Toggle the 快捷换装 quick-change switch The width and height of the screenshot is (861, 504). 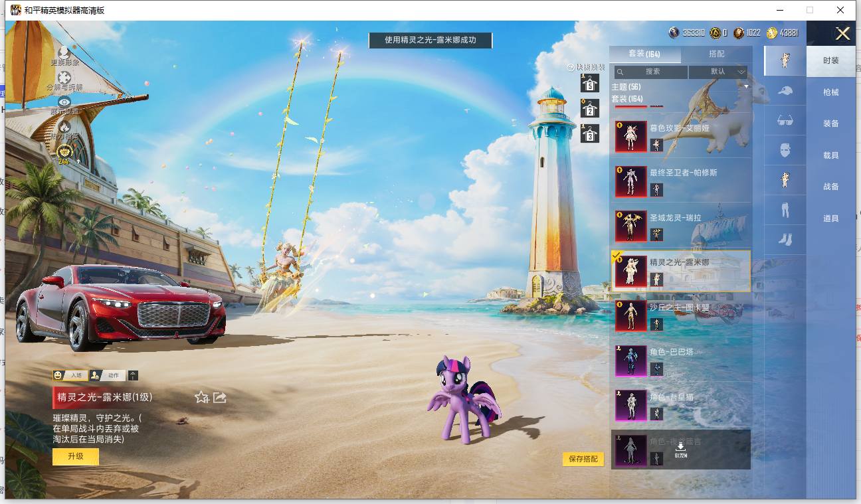click(585, 67)
